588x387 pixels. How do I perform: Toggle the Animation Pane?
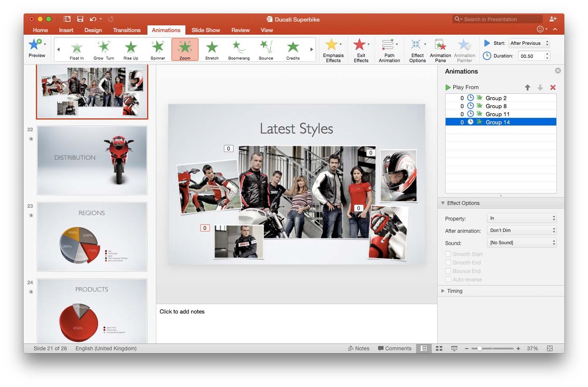[441, 50]
